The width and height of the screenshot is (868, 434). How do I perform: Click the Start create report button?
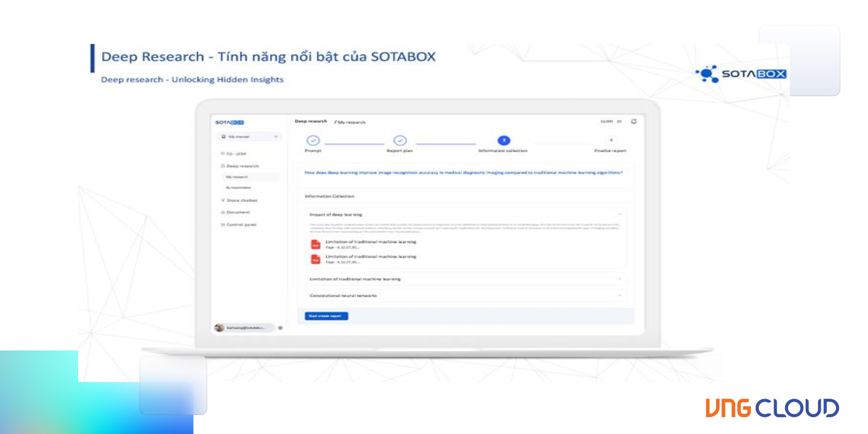(326, 316)
